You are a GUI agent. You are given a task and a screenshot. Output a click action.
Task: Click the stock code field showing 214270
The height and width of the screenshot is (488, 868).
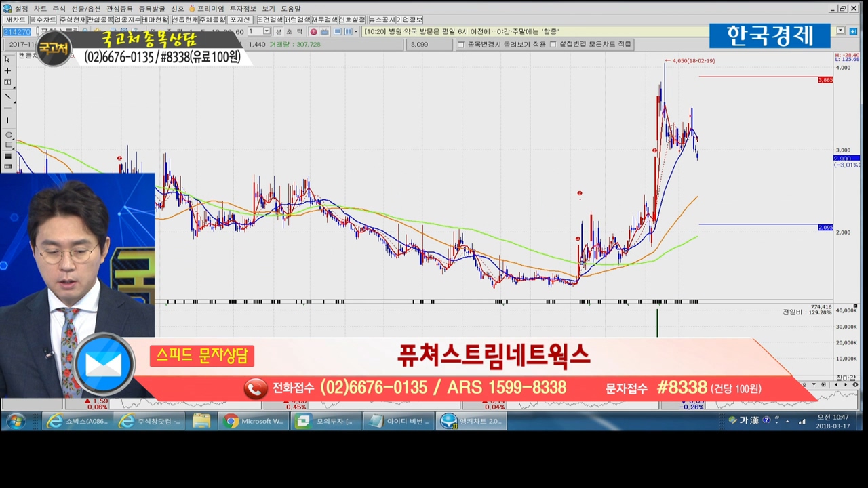click(16, 32)
